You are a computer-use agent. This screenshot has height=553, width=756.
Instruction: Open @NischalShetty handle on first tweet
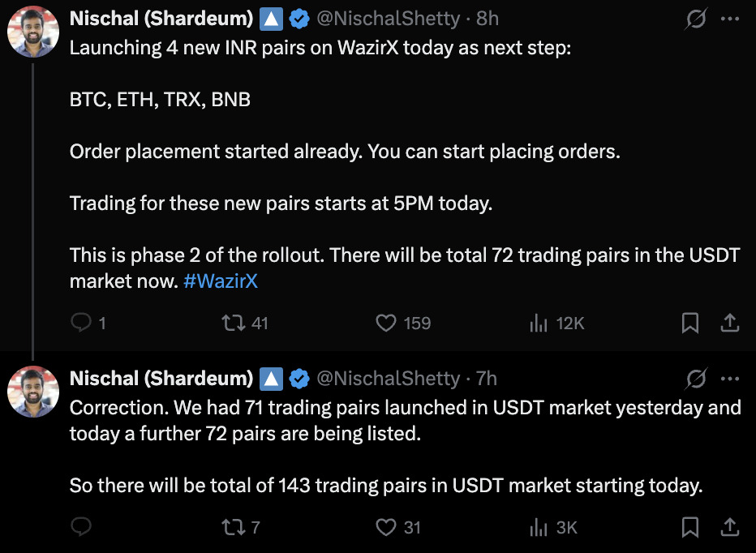387,18
